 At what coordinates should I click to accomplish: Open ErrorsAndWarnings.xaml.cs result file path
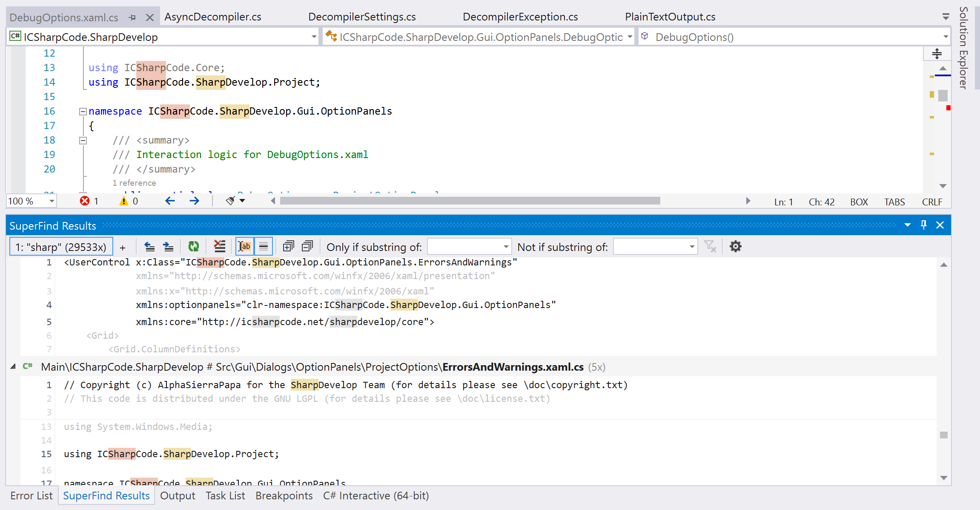(312, 367)
